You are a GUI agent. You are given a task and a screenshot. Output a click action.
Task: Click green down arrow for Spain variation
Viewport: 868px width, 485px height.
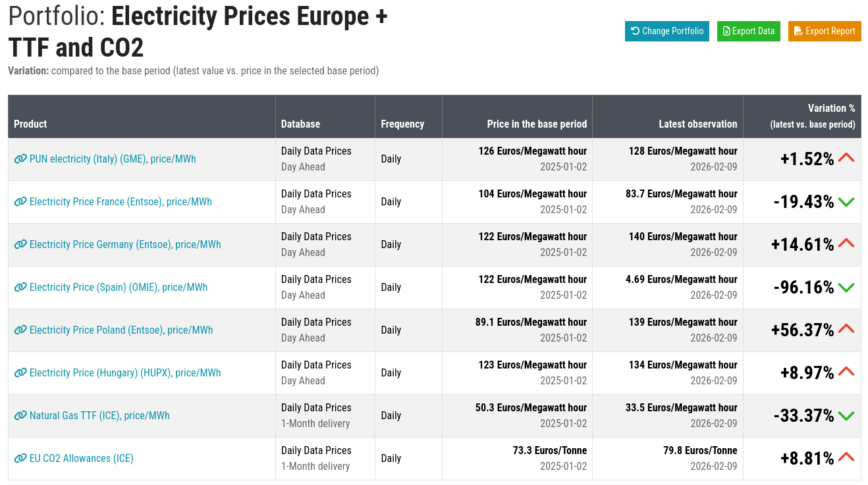coord(846,288)
